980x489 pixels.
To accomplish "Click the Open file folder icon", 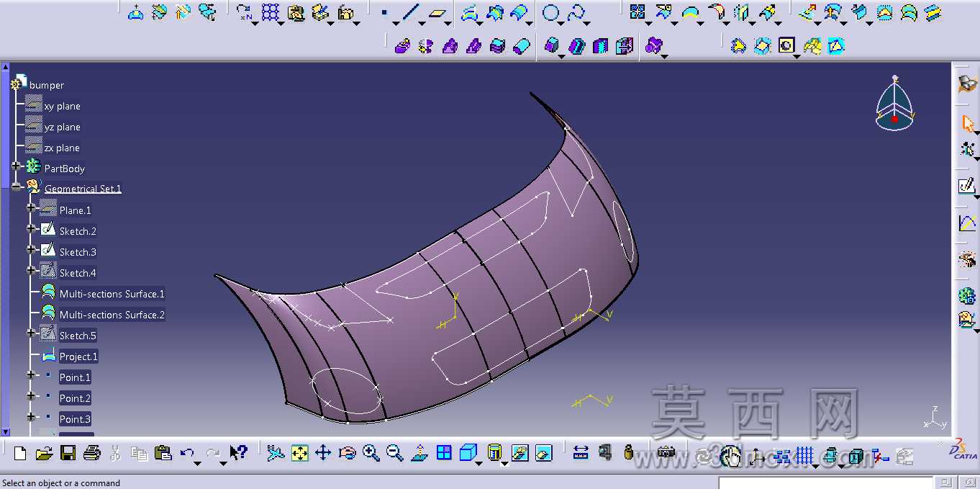I will point(44,453).
